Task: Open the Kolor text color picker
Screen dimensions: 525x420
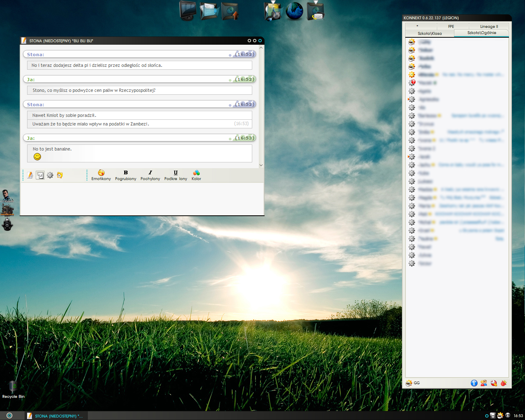Action: [x=196, y=175]
